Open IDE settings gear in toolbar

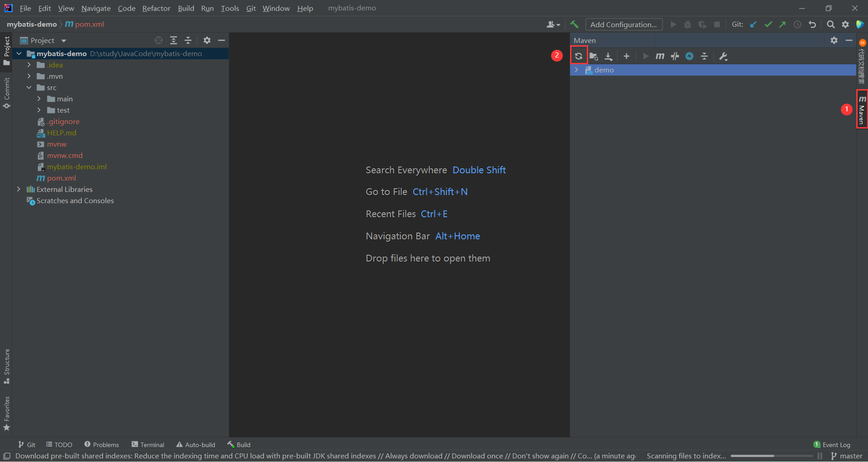point(845,24)
